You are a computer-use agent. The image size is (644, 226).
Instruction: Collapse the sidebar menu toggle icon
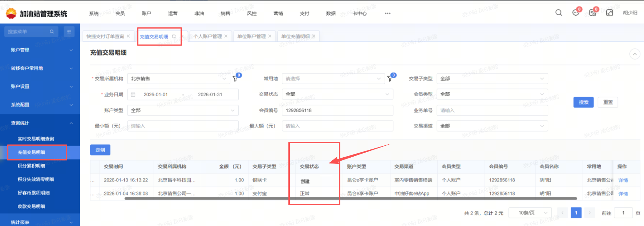coord(69,32)
